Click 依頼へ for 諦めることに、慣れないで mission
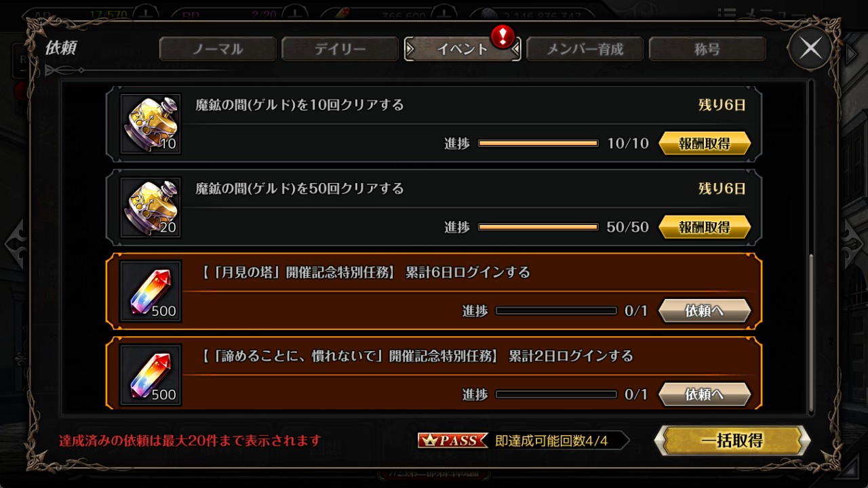 click(705, 394)
